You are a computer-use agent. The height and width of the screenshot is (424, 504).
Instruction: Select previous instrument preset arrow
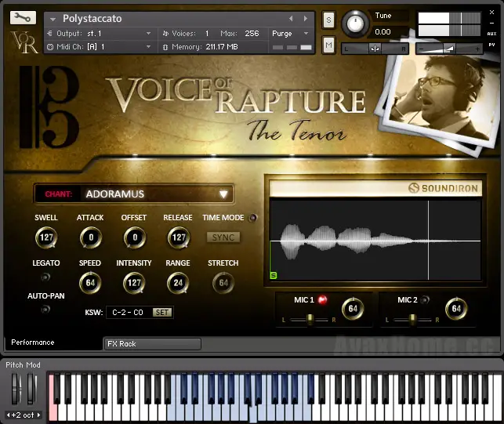(291, 19)
